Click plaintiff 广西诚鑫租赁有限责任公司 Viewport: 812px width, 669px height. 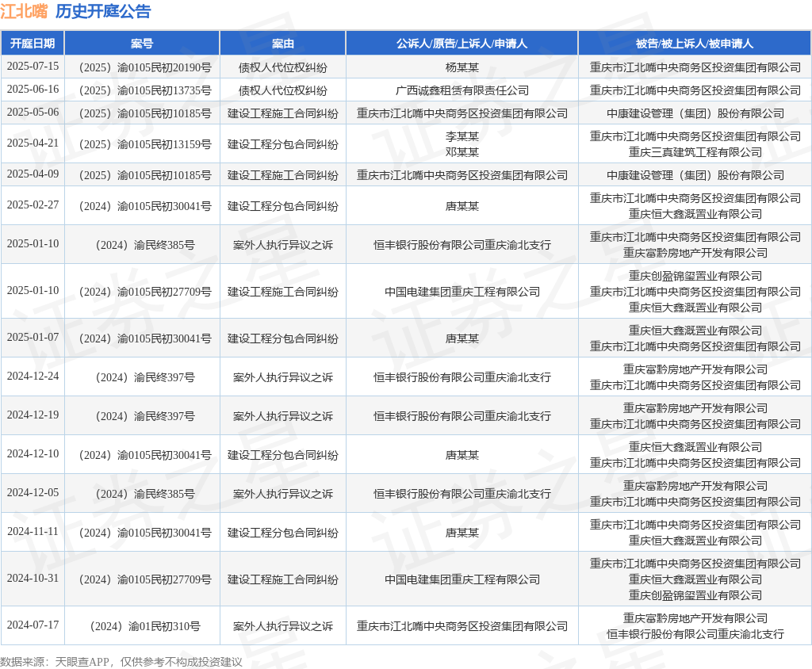462,90
